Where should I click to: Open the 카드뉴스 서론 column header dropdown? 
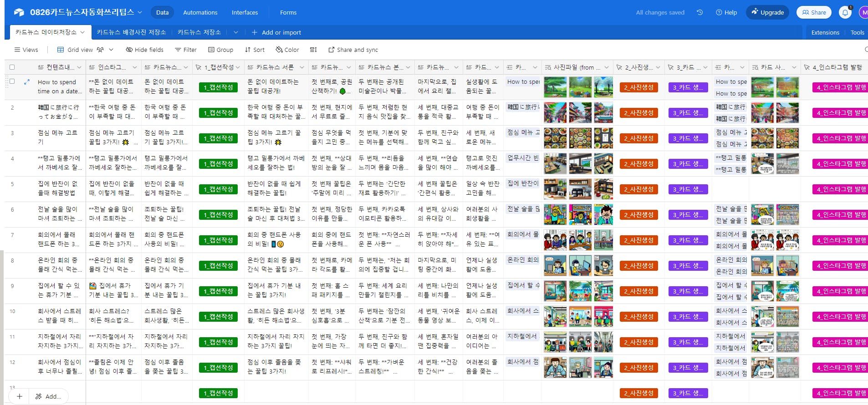[x=301, y=67]
